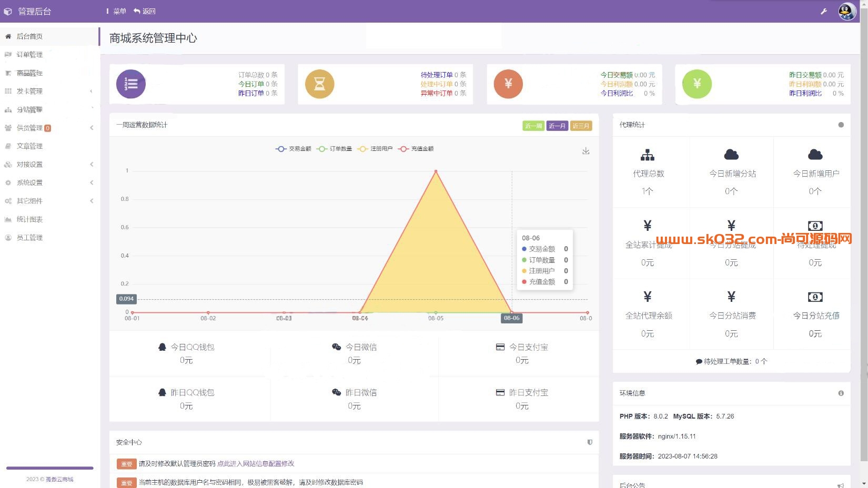This screenshot has height=488, width=868.
Task: Click the 供货管理 red badge count
Action: tap(48, 128)
